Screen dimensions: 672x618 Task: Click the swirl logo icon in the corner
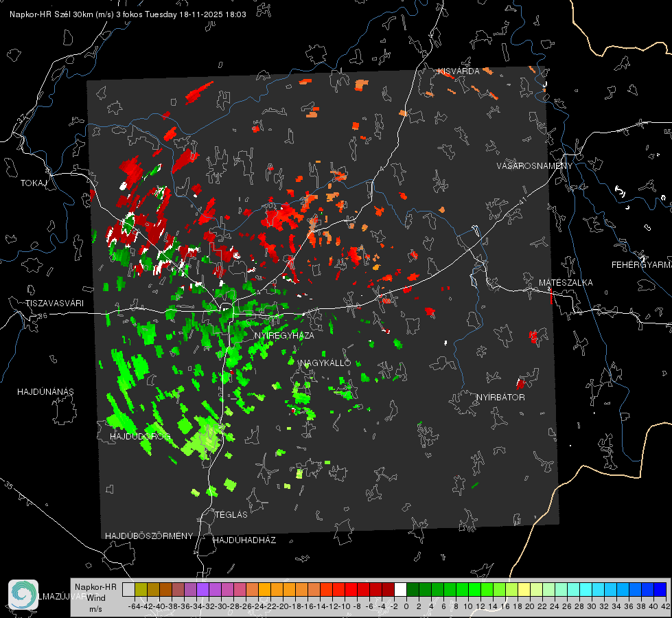(23, 595)
